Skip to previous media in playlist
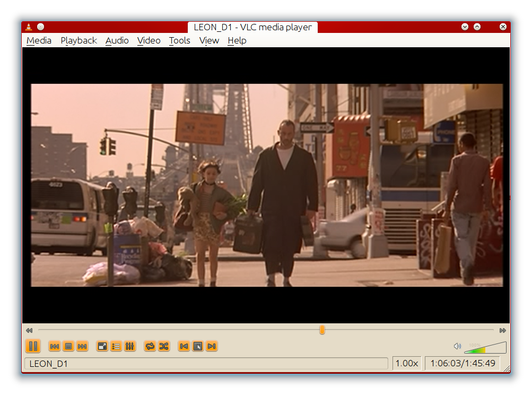The image size is (532, 395). coord(54,346)
